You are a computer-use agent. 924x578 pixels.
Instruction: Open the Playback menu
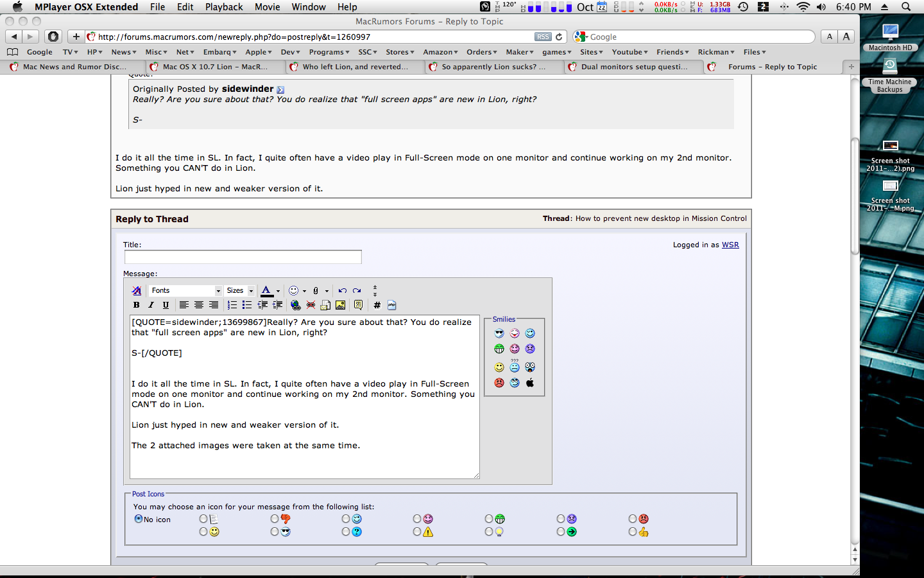coord(224,7)
